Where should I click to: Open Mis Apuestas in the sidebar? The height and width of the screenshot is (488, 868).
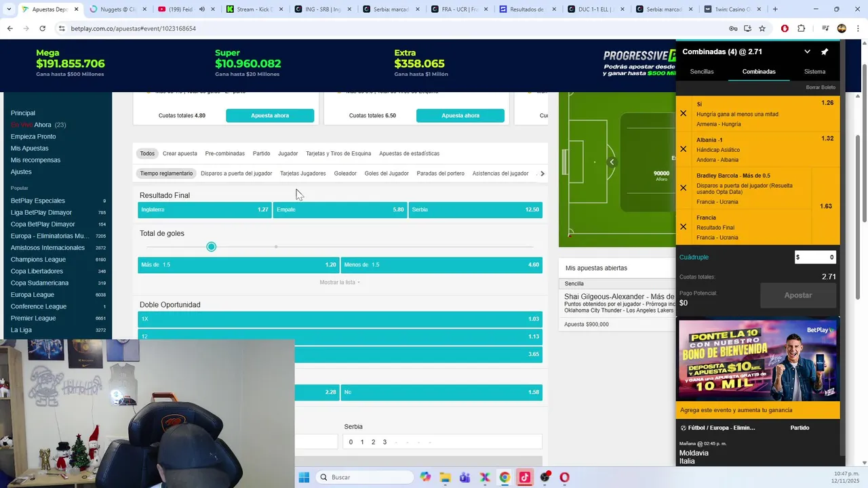click(30, 148)
